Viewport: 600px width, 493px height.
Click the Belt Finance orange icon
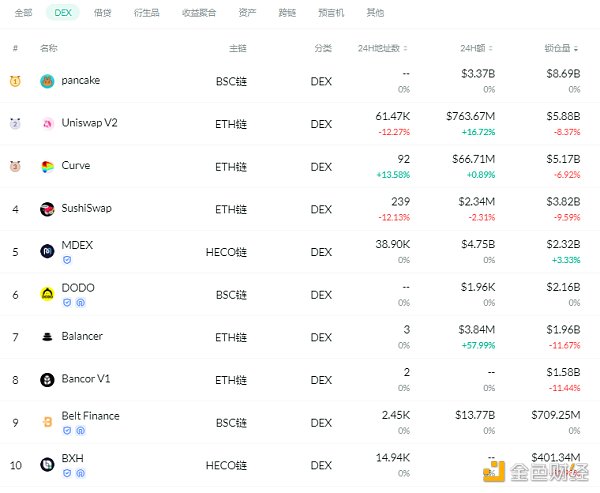point(47,422)
